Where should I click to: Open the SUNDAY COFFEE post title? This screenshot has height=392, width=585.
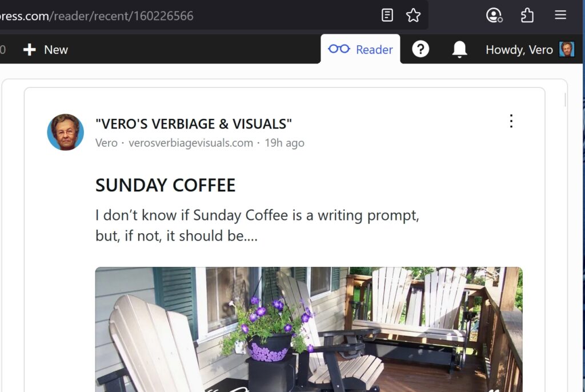point(165,185)
